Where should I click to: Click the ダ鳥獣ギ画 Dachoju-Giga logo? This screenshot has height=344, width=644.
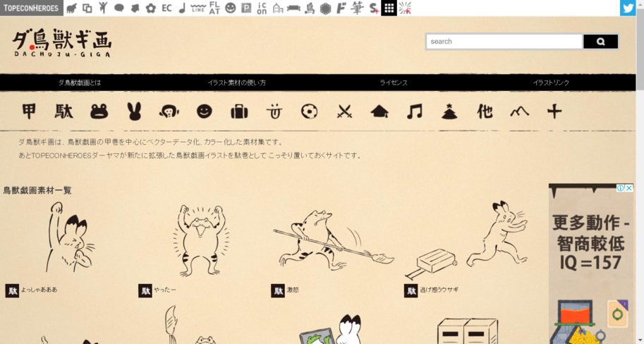tap(62, 43)
